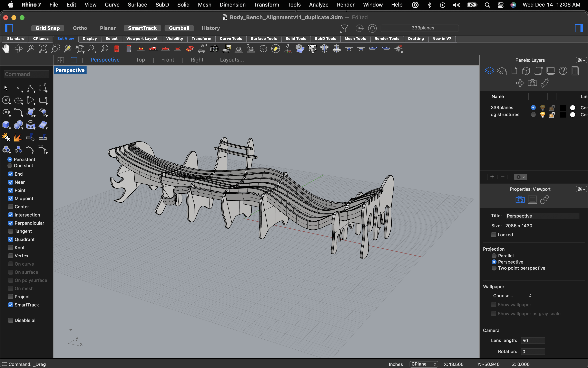Enable the Tangent object snap
The image size is (588, 368).
(x=10, y=231)
